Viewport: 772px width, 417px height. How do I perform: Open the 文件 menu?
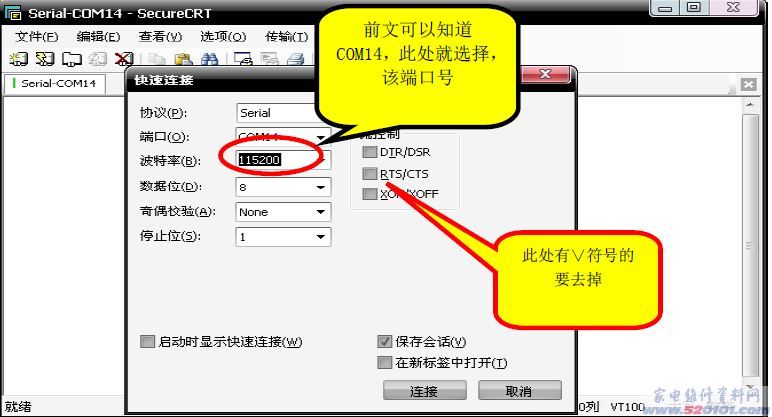(36, 36)
